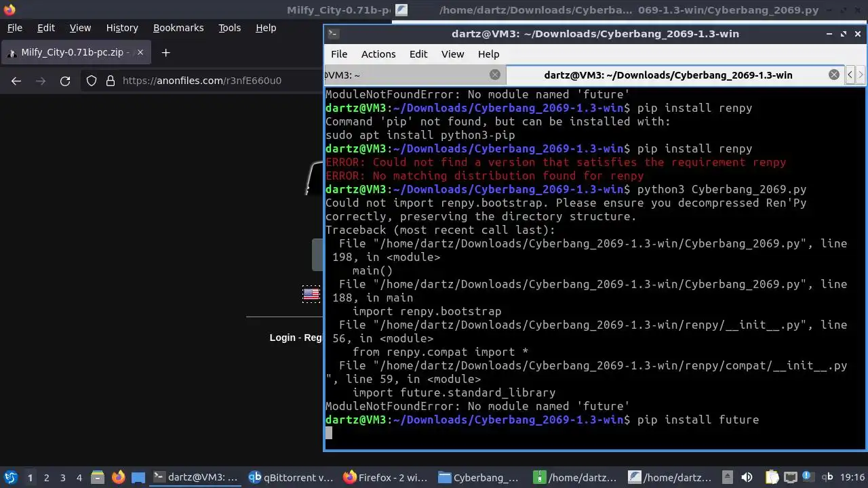Go forward in Firefox
The height and width of the screenshot is (488, 868).
pos(41,81)
